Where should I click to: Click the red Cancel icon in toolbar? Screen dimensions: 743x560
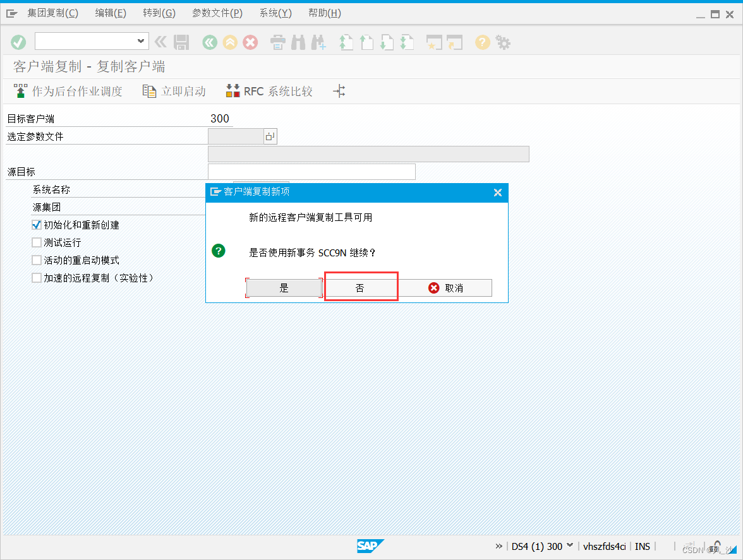[250, 42]
